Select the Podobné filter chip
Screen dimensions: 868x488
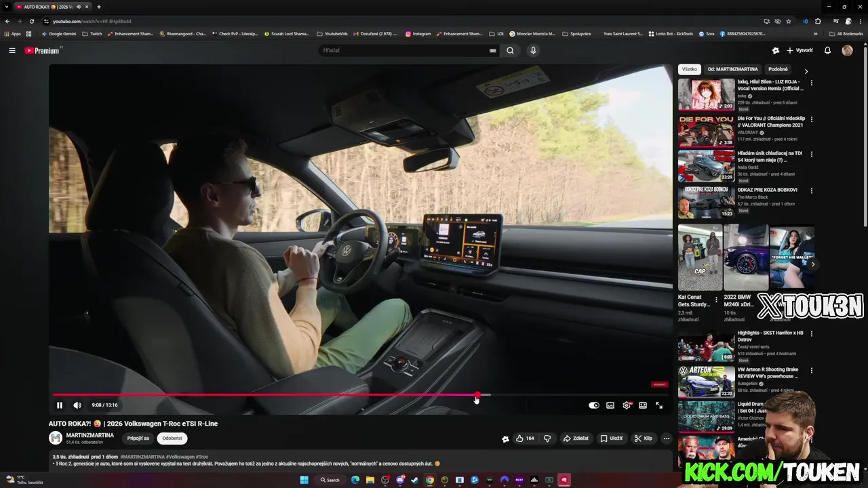(x=778, y=69)
